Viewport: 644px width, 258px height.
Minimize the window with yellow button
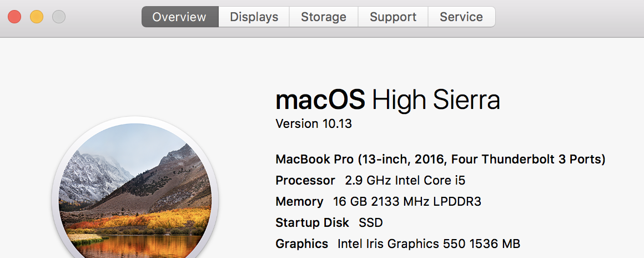(x=37, y=17)
